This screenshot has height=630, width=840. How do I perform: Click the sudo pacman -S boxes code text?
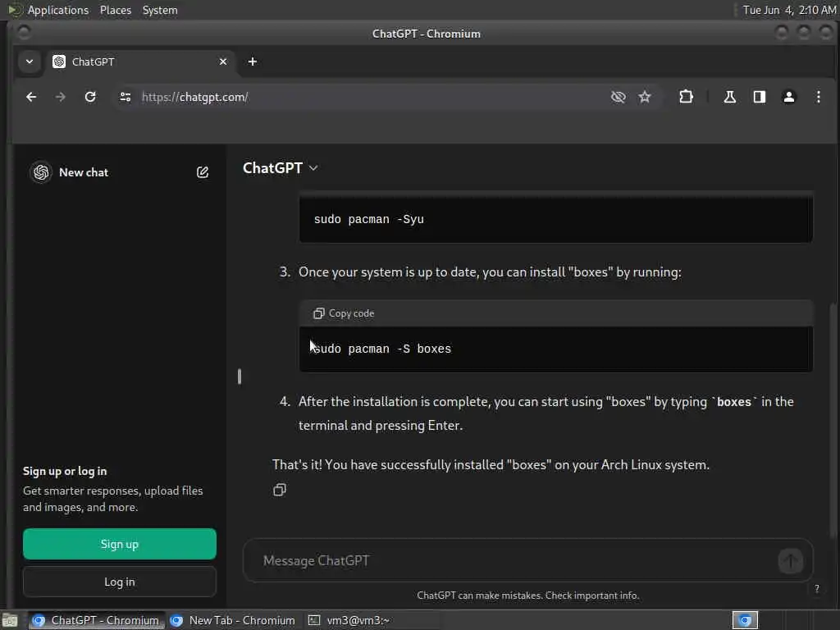pyautogui.click(x=382, y=349)
